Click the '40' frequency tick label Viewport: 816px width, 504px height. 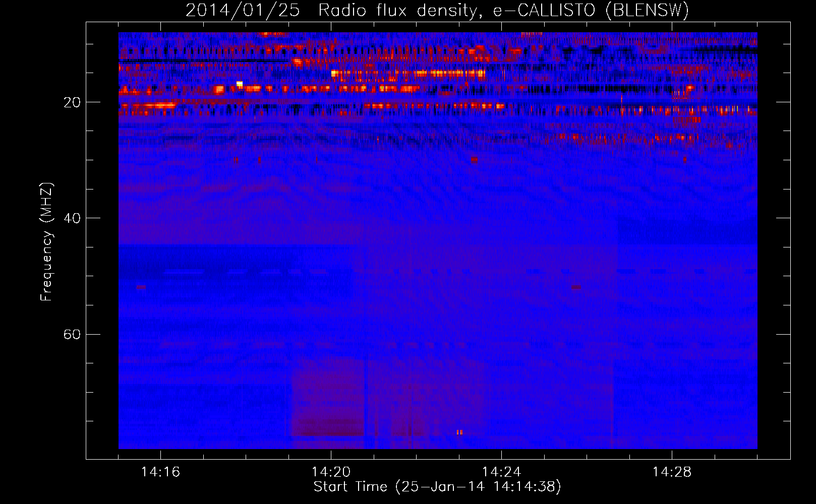point(72,219)
